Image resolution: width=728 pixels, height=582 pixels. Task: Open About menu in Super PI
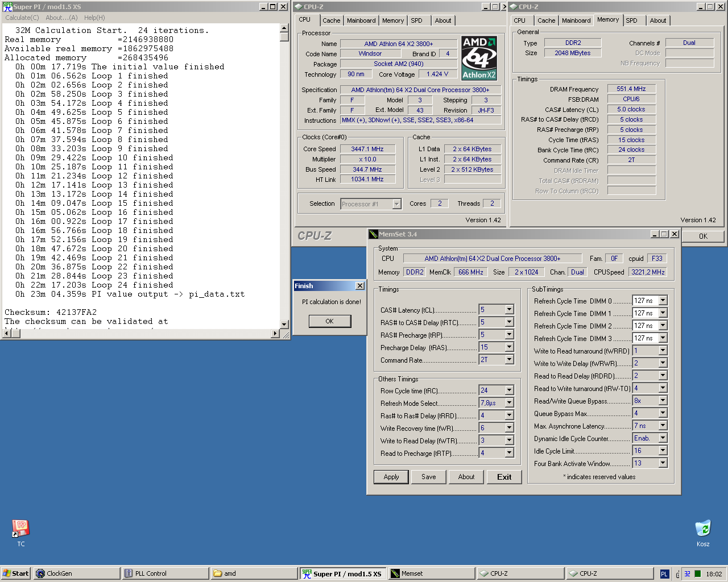61,18
